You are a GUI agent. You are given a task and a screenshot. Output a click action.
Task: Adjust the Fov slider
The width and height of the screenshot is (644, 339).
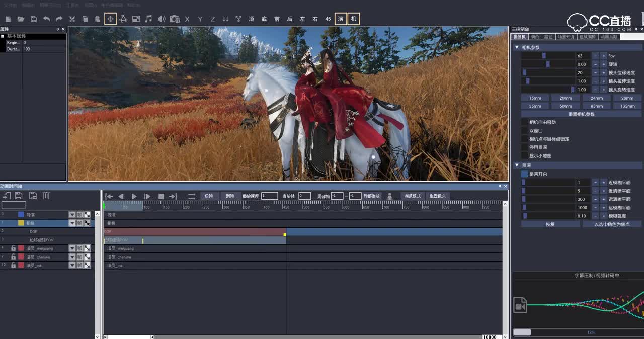tap(548, 56)
